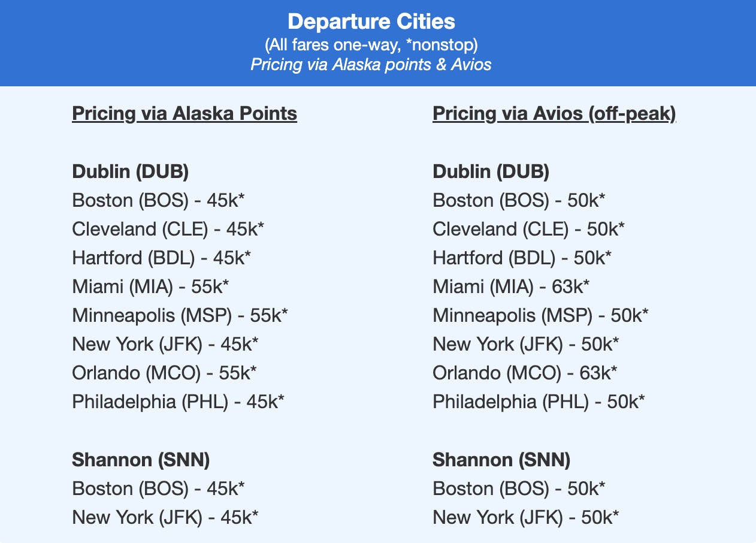Click the Dublin (DUB) heading under Alaska Points

(x=130, y=171)
